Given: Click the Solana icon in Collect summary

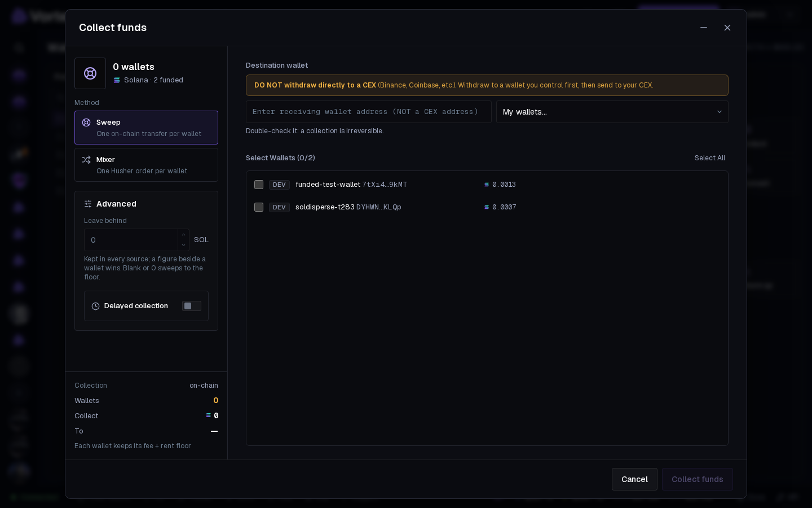Looking at the screenshot, I should (x=208, y=415).
